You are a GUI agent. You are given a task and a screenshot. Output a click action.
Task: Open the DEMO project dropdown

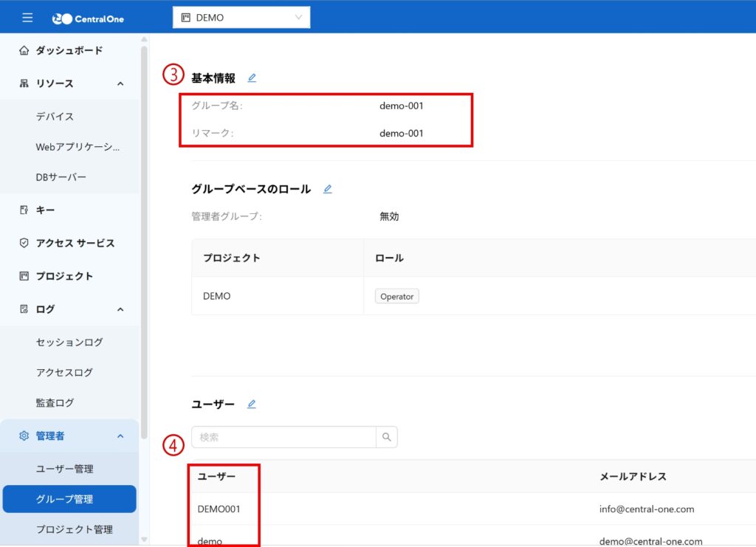(x=241, y=18)
